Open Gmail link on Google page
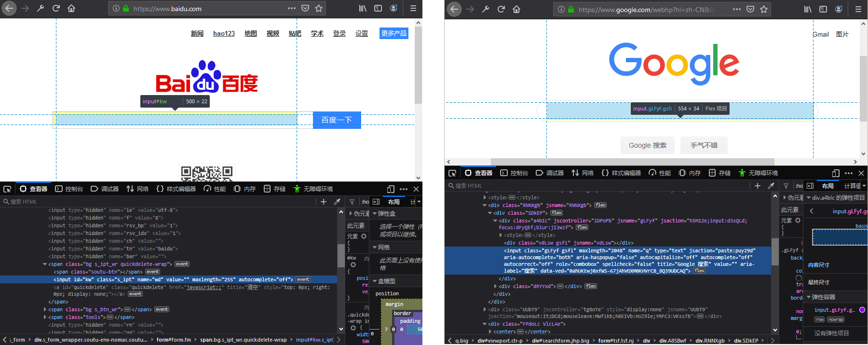868x345 pixels. [x=821, y=34]
